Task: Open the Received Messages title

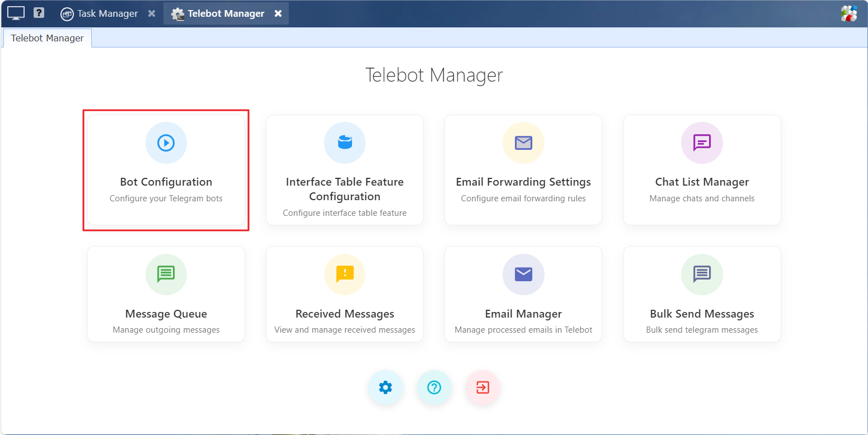Action: [x=345, y=314]
